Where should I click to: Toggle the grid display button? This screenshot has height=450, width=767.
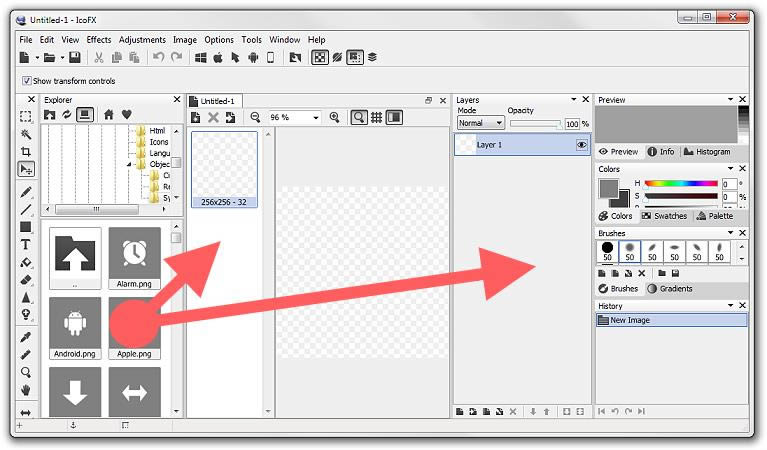(x=376, y=117)
